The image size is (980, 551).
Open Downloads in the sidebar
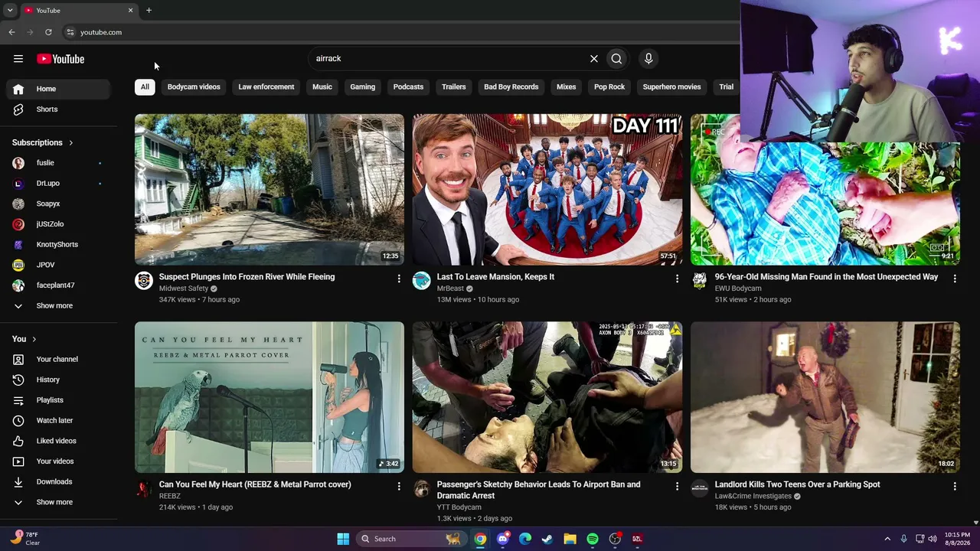[x=59, y=482]
